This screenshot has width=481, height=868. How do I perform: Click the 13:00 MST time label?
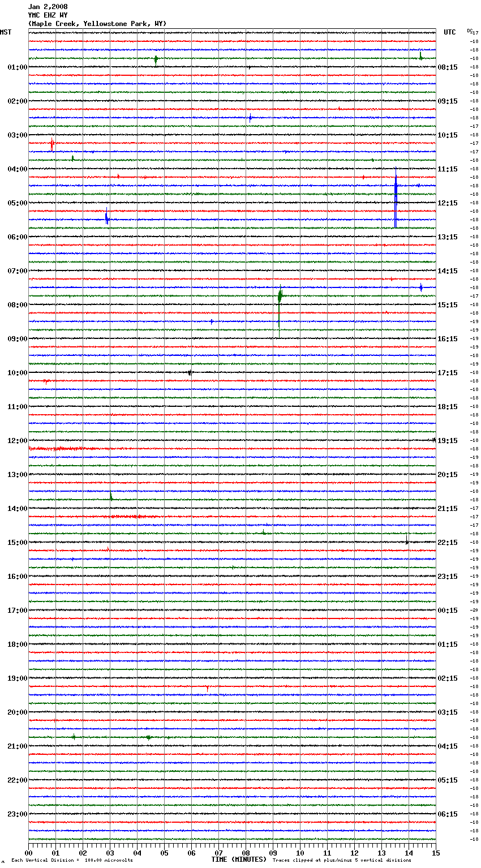click(x=17, y=475)
